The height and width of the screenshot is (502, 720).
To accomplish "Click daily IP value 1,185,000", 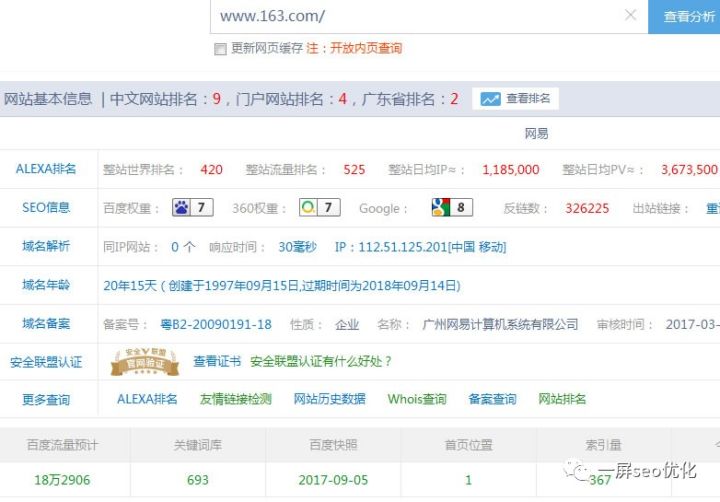I will [x=511, y=170].
